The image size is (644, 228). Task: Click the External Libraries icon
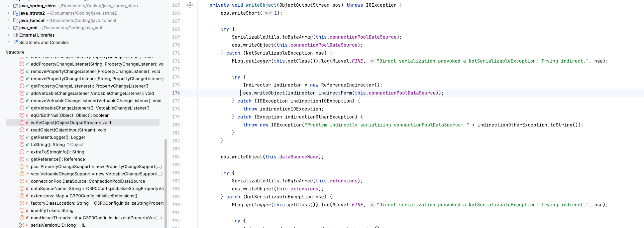click(16, 35)
